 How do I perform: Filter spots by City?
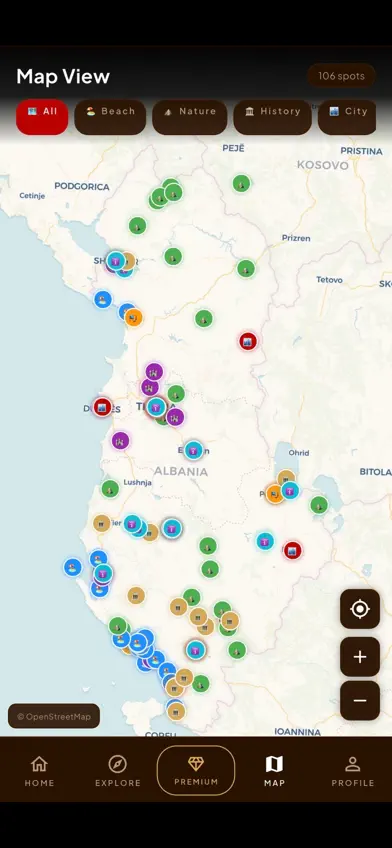(x=347, y=117)
